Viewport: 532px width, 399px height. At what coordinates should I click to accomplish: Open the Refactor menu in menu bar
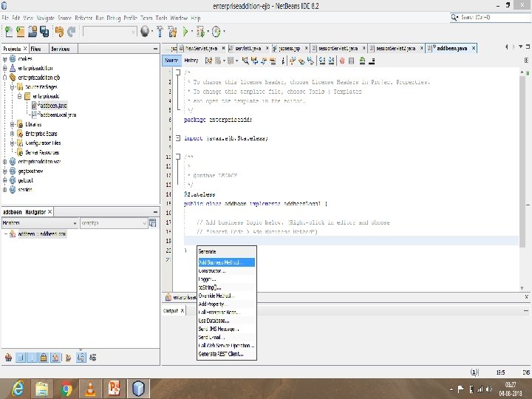(83, 18)
